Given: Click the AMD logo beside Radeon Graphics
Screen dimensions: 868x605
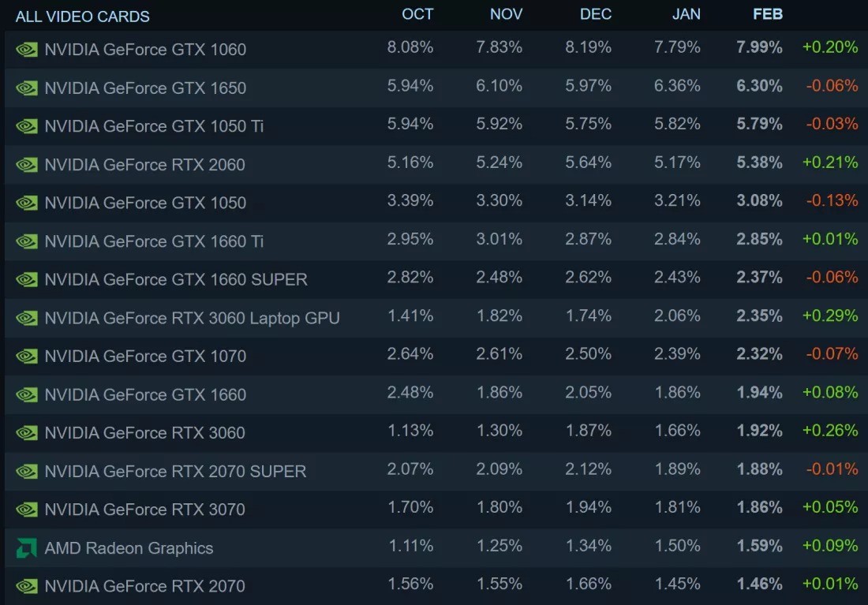Looking at the screenshot, I should tap(27, 547).
